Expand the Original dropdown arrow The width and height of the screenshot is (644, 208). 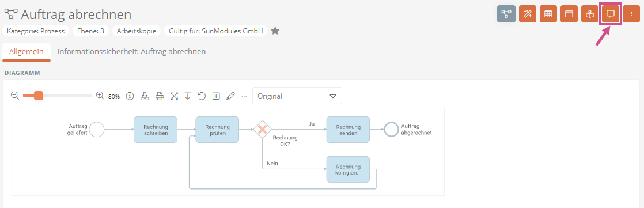pos(333,96)
